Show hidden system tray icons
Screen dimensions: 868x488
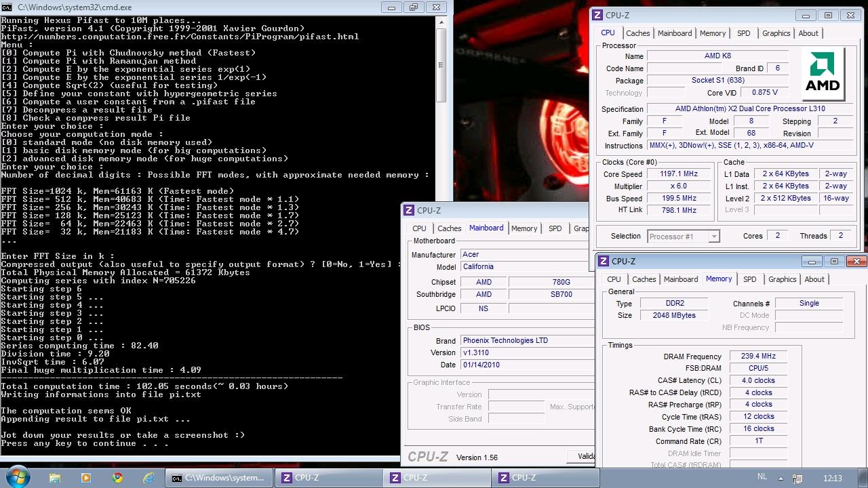(x=781, y=478)
